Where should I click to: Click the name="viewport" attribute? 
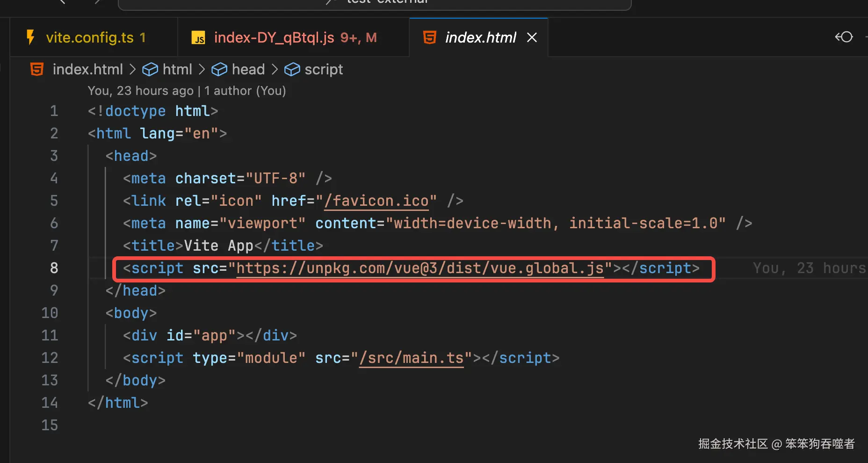pos(240,224)
